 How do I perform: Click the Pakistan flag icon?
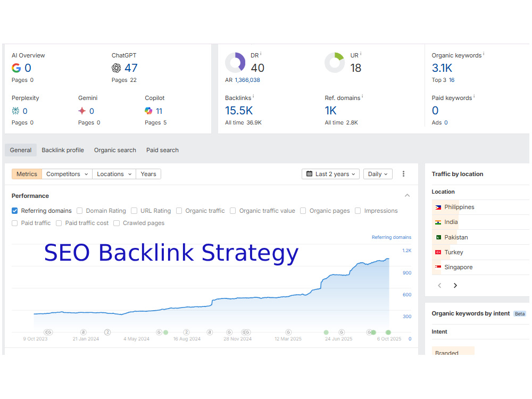(438, 237)
